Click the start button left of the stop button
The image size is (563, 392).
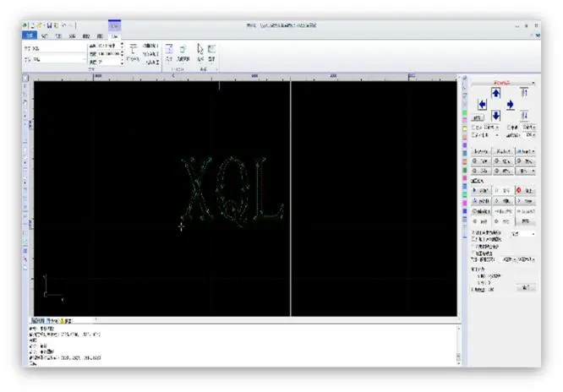pos(480,191)
